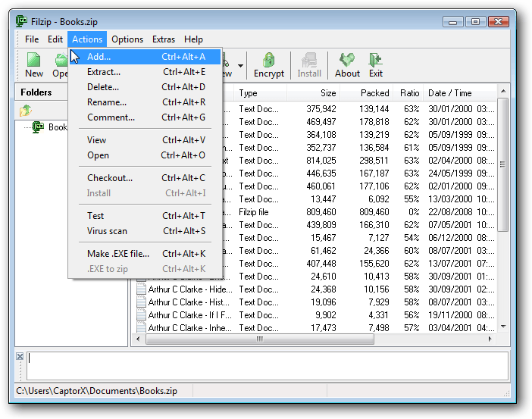This screenshot has width=532, height=419.
Task: Click the Filzip file type cell
Action: (253, 212)
